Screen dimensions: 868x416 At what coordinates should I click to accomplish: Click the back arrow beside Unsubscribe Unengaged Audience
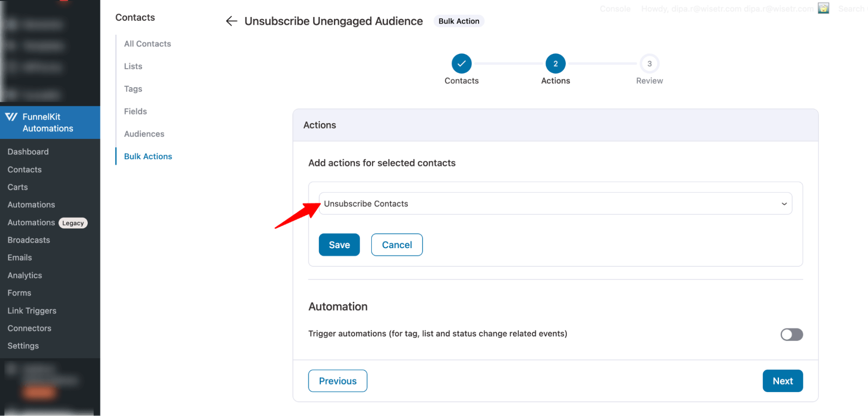pyautogui.click(x=231, y=21)
